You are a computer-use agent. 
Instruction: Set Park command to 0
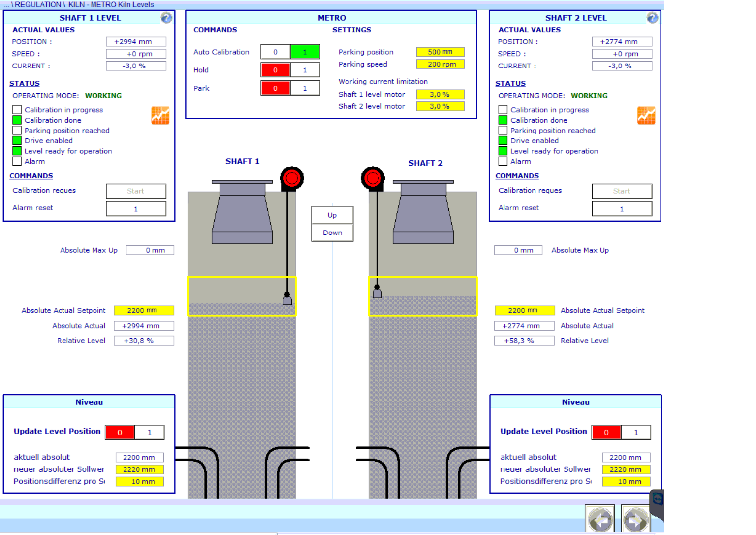coord(276,88)
